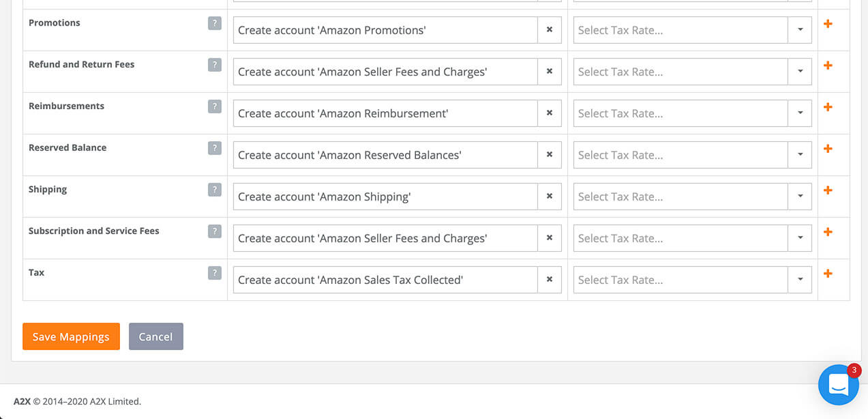
Task: Add mapping line for Reimbursements row
Action: (828, 107)
